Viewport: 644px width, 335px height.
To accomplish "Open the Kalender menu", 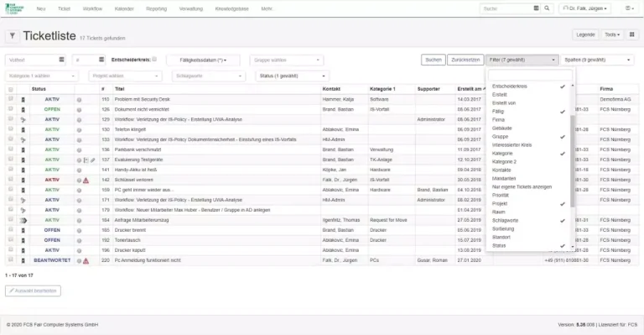I will [124, 8].
